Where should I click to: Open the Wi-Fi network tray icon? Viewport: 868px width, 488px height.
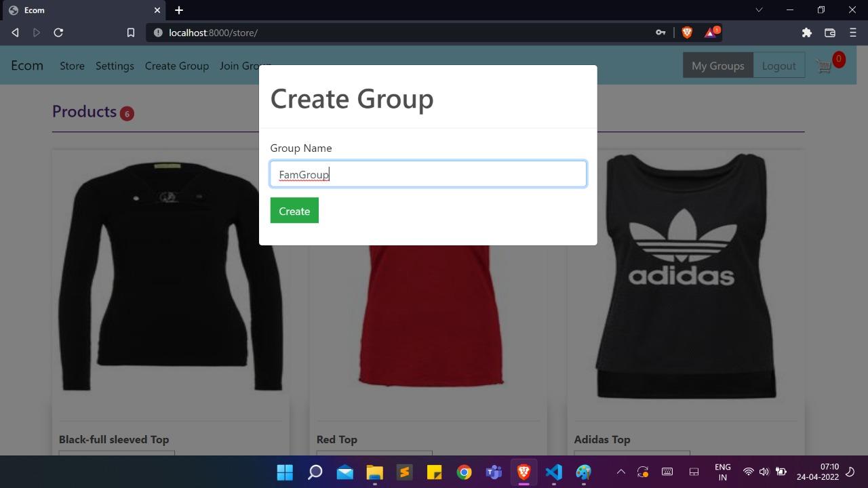748,472
